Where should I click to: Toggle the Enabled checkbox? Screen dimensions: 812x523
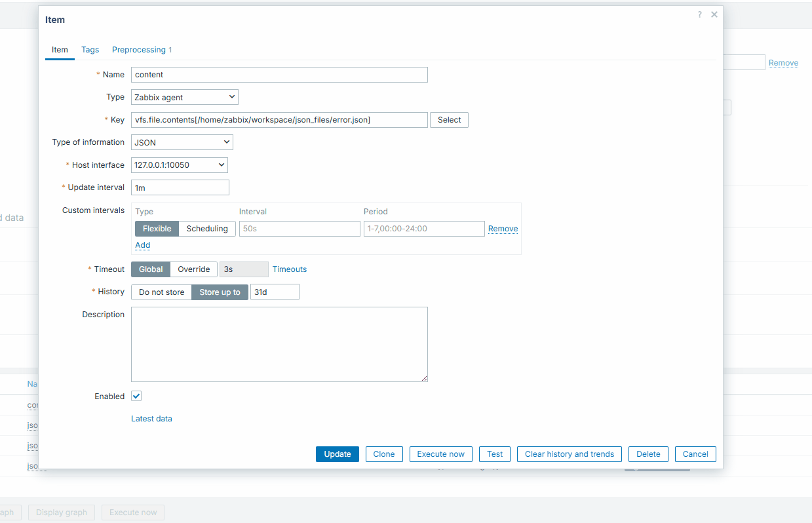point(136,397)
